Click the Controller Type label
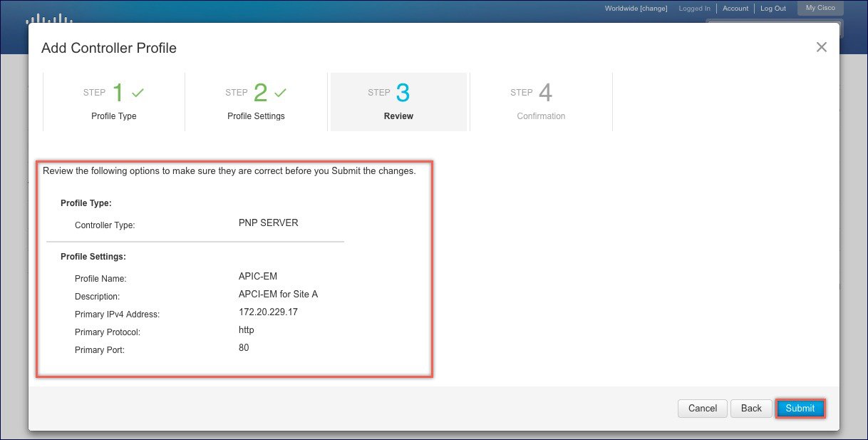The image size is (868, 440). [105, 225]
